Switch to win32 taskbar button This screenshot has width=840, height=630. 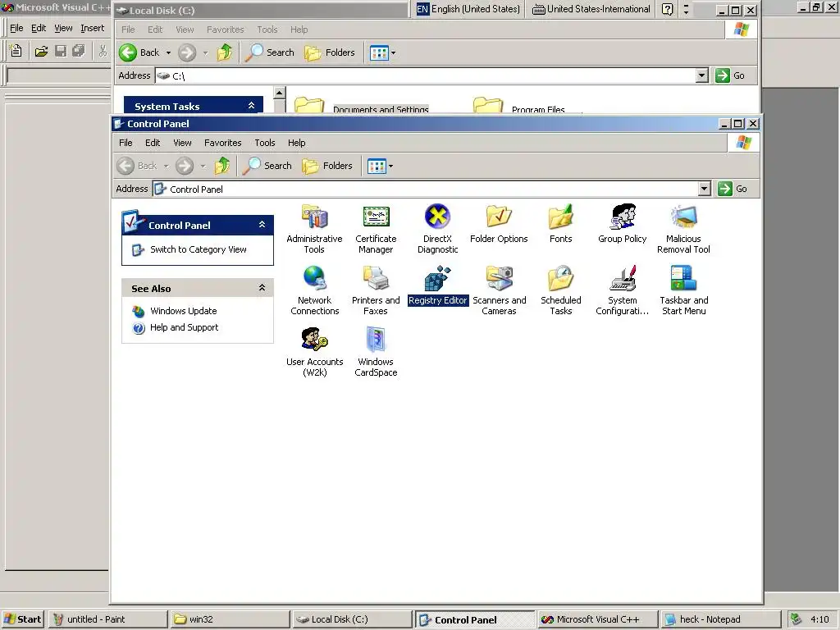tap(231, 619)
